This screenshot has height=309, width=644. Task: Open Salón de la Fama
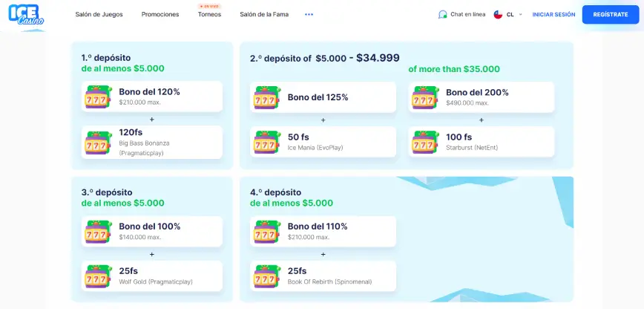(264, 14)
